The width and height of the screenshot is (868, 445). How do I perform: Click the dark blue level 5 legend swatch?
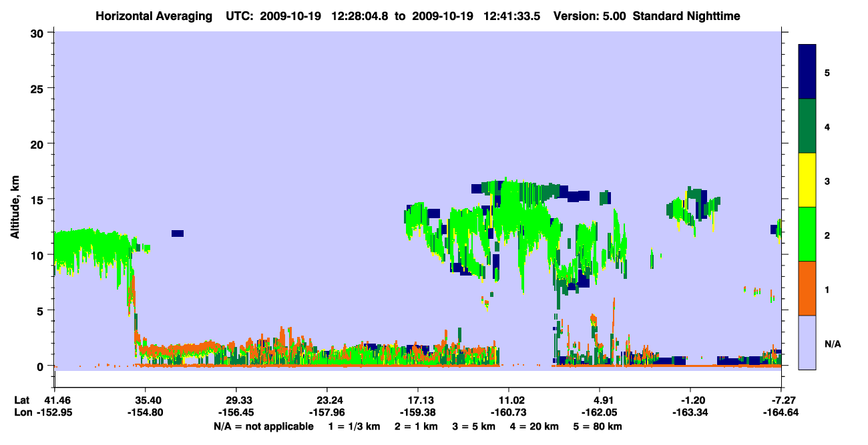pos(807,72)
